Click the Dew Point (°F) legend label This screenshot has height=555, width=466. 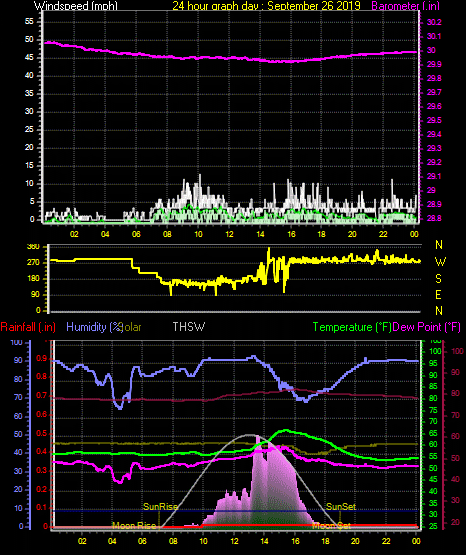[426, 327]
